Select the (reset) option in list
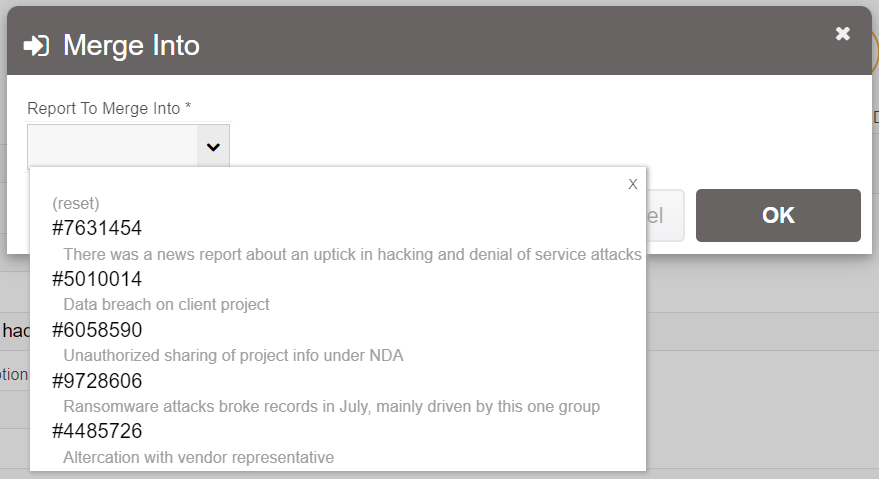This screenshot has height=479, width=879. (x=76, y=203)
